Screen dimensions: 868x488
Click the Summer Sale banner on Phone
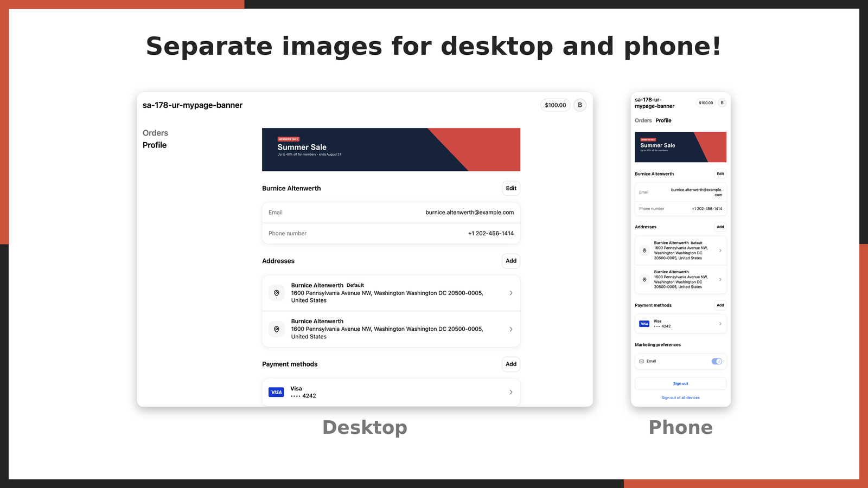[680, 147]
